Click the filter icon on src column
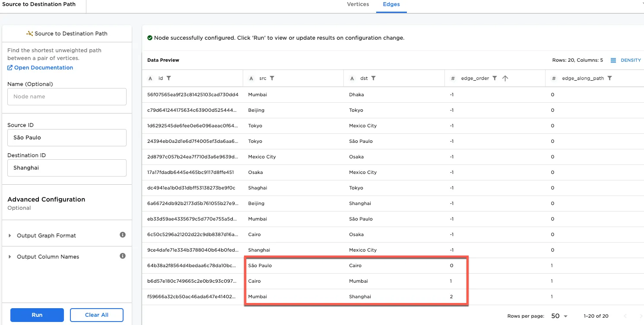Screen dimensions: 644x325 (x=272, y=79)
